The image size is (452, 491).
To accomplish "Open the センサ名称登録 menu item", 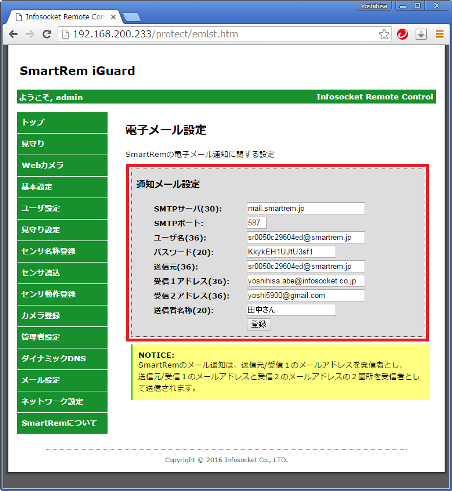I will [62, 251].
